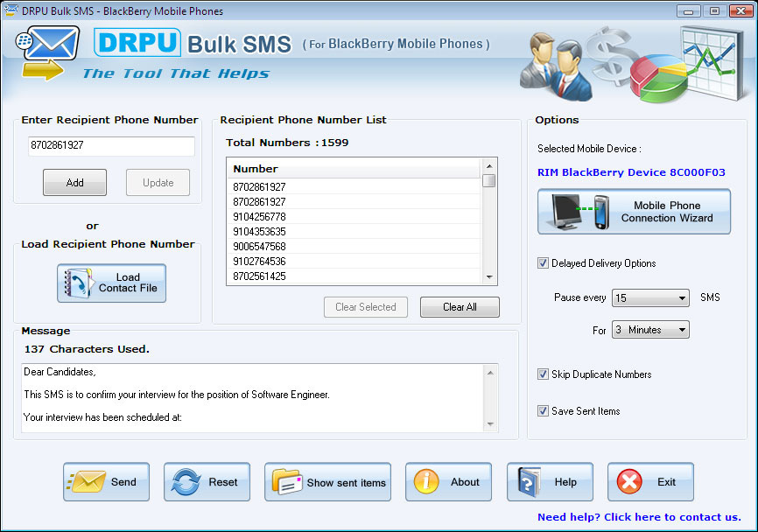Disable Save Sent Items checkbox
The height and width of the screenshot is (532, 758).
coord(543,410)
